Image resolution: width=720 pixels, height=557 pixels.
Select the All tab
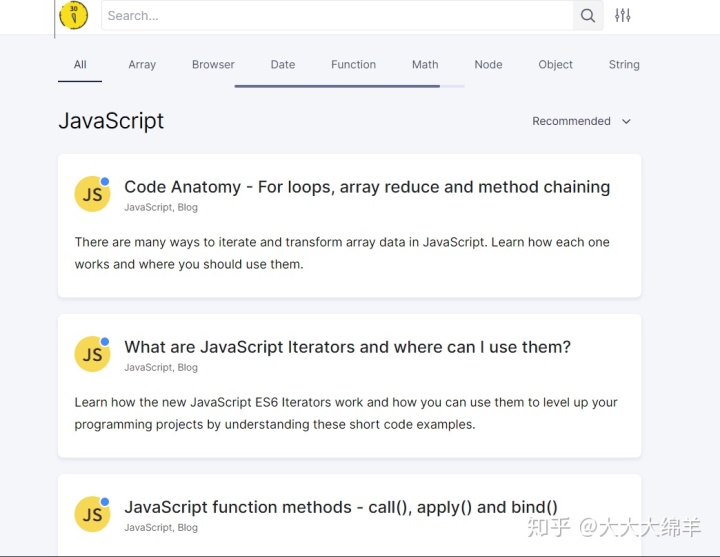point(80,65)
